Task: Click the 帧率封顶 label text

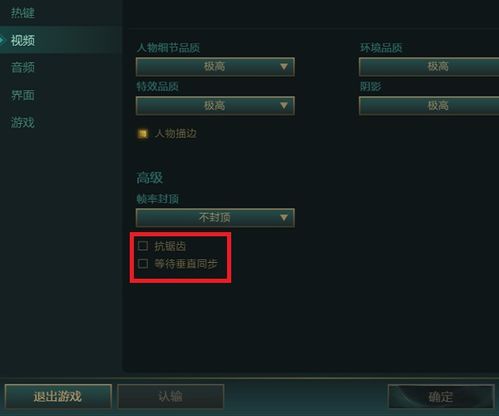Action: (x=157, y=199)
